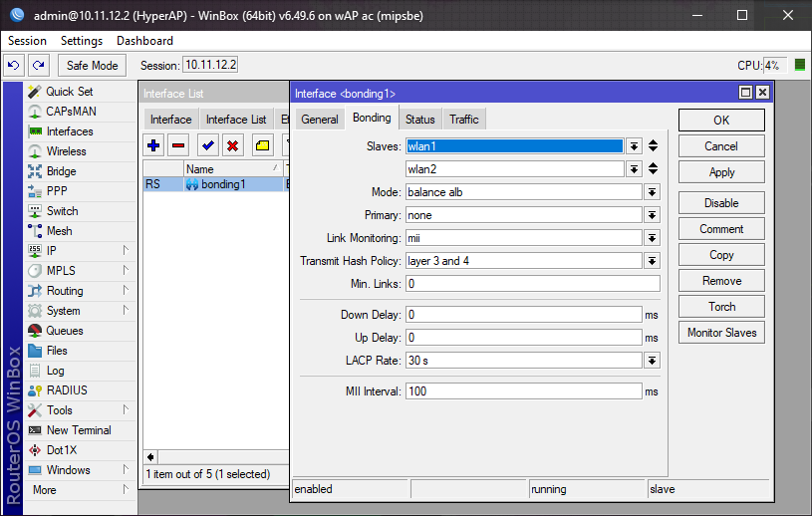Switch to the Status tab
The height and width of the screenshot is (516, 812).
click(419, 120)
